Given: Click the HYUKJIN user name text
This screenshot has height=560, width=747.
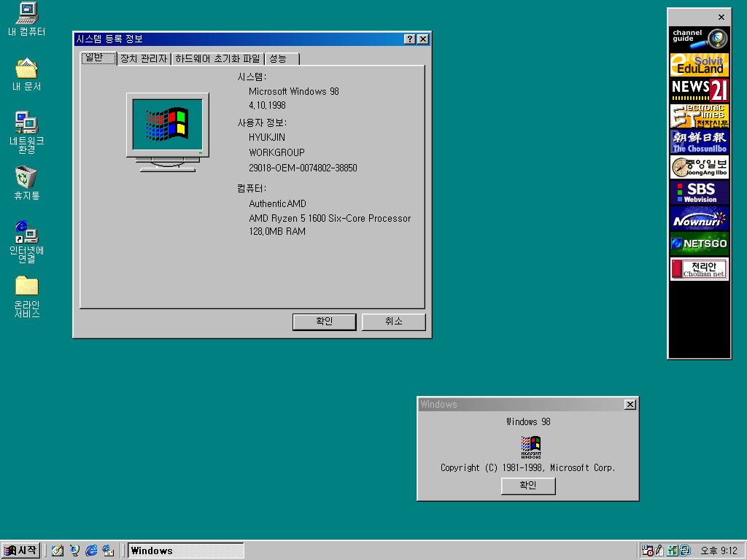Looking at the screenshot, I should [x=267, y=137].
